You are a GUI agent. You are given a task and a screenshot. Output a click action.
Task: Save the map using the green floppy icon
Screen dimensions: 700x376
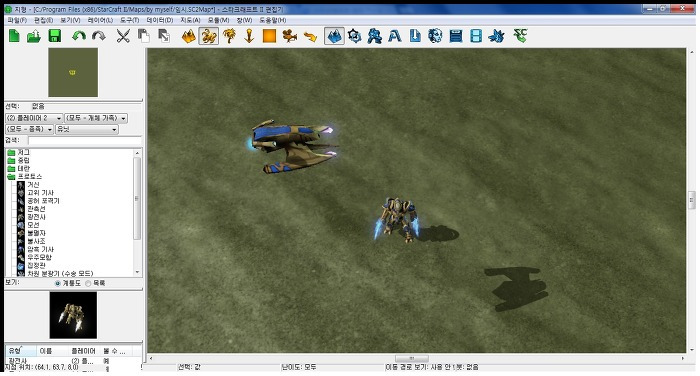[54, 36]
